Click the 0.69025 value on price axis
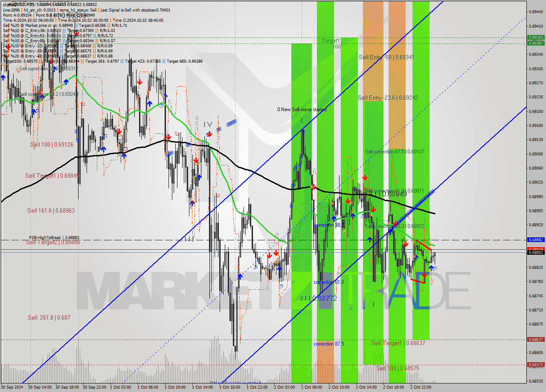546x392 pixels. click(536, 182)
